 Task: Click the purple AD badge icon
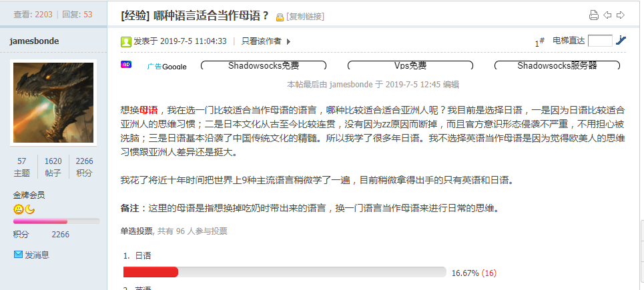click(126, 65)
